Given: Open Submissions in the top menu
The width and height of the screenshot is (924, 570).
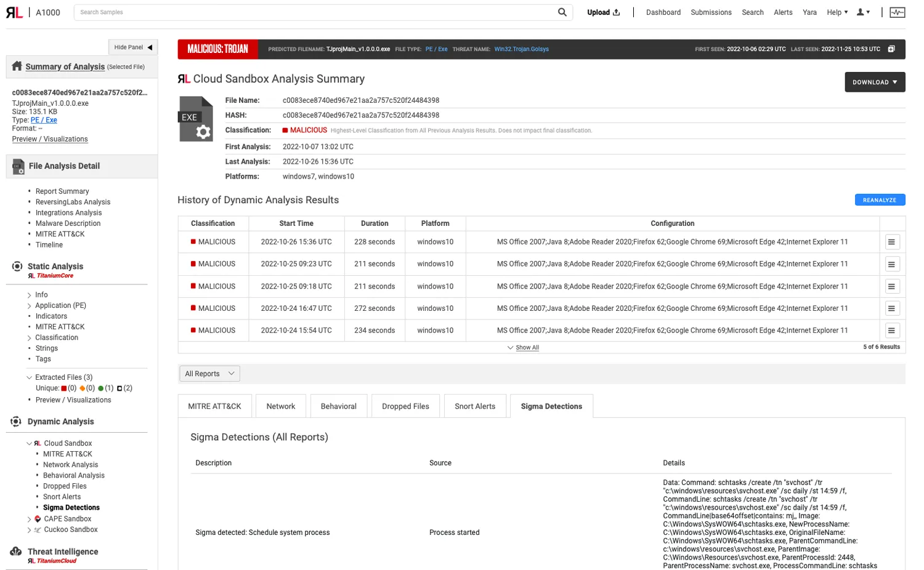Looking at the screenshot, I should click(710, 12).
